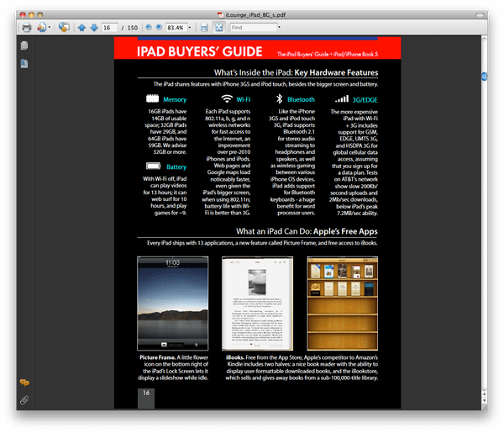Viewport: 504px width, 433px height.
Task: Click the Memory chip icon in document
Action: coord(152,98)
